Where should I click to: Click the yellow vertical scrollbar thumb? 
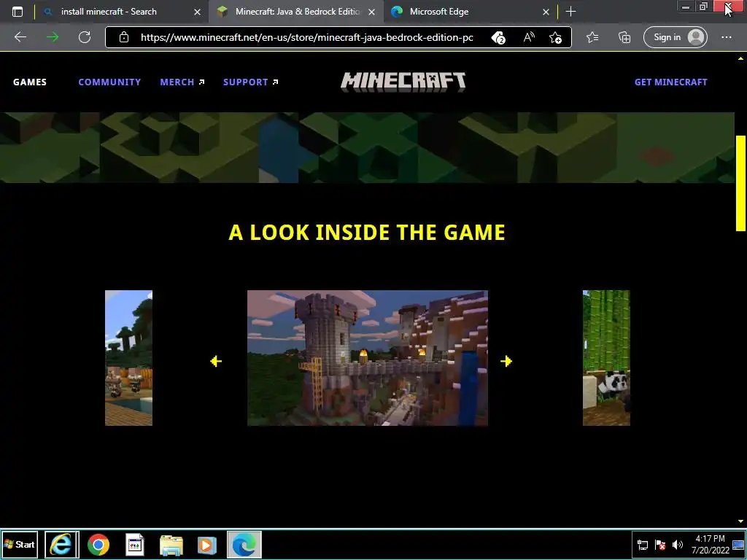tap(741, 183)
